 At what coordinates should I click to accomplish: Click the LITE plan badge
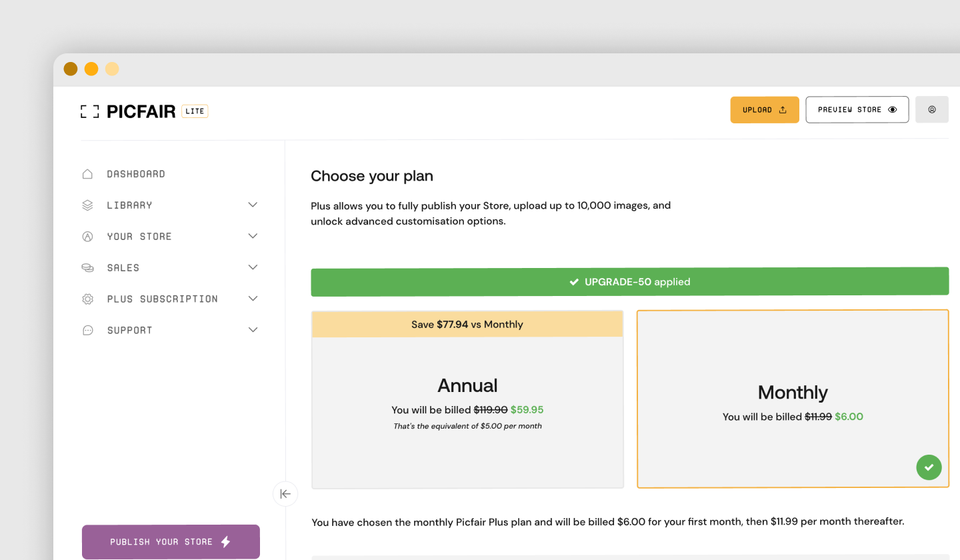[195, 111]
